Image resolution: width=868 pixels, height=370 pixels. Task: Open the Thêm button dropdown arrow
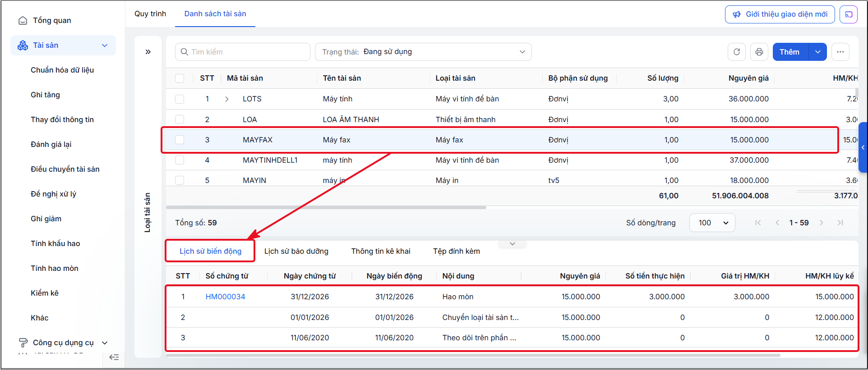pyautogui.click(x=818, y=52)
